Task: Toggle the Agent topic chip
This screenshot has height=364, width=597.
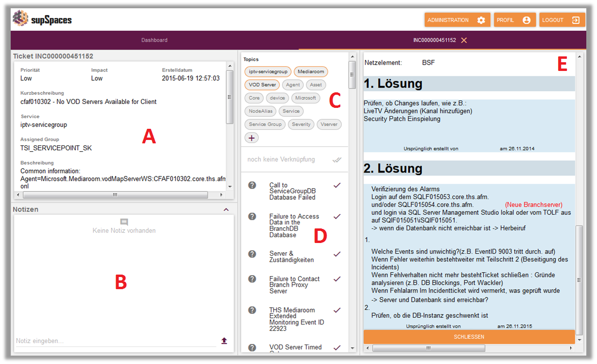Action: click(x=293, y=85)
